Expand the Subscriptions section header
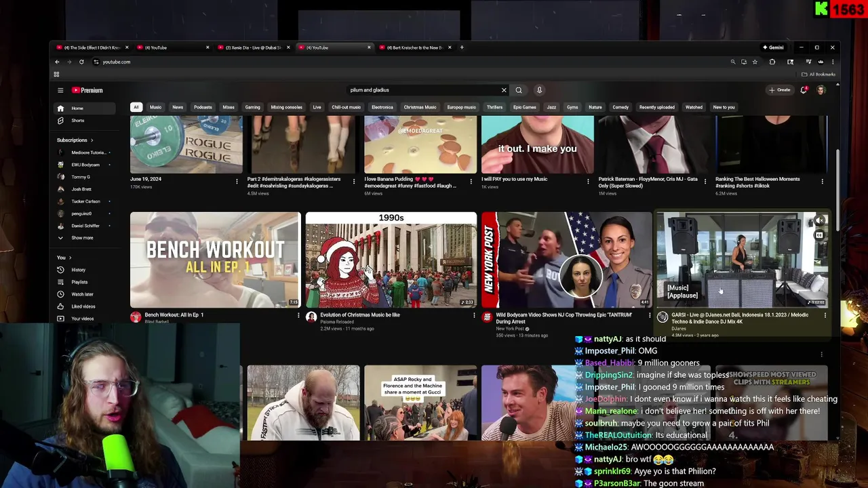Screen dimensions: 868x488 (x=75, y=140)
